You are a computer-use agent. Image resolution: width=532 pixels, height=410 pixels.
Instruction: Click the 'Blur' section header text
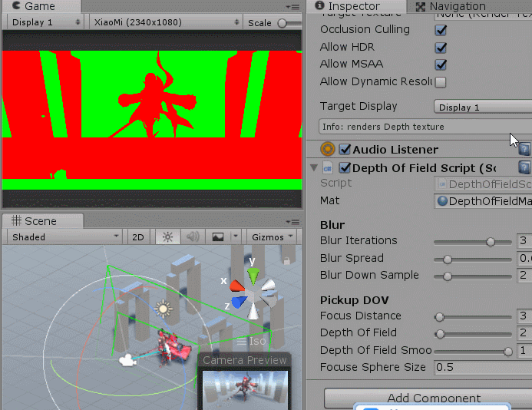332,225
